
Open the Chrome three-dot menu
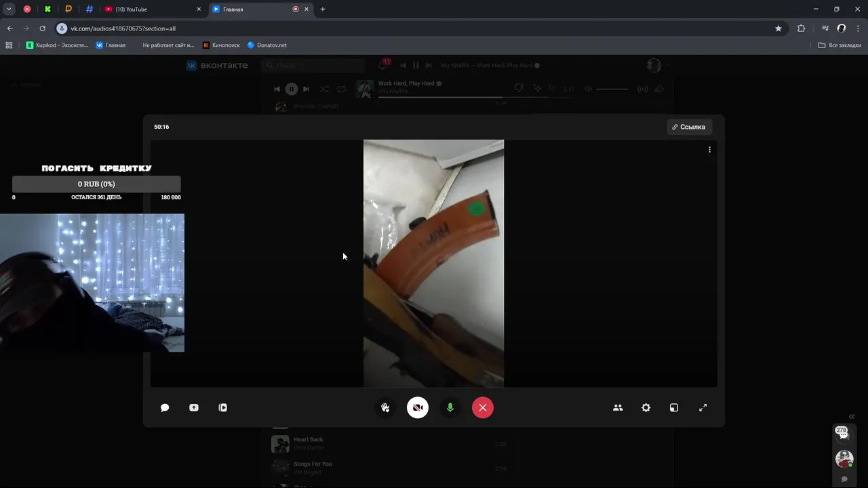click(858, 28)
